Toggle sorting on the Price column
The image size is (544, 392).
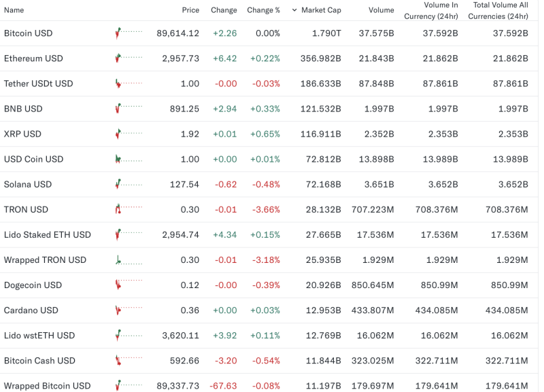[190, 10]
